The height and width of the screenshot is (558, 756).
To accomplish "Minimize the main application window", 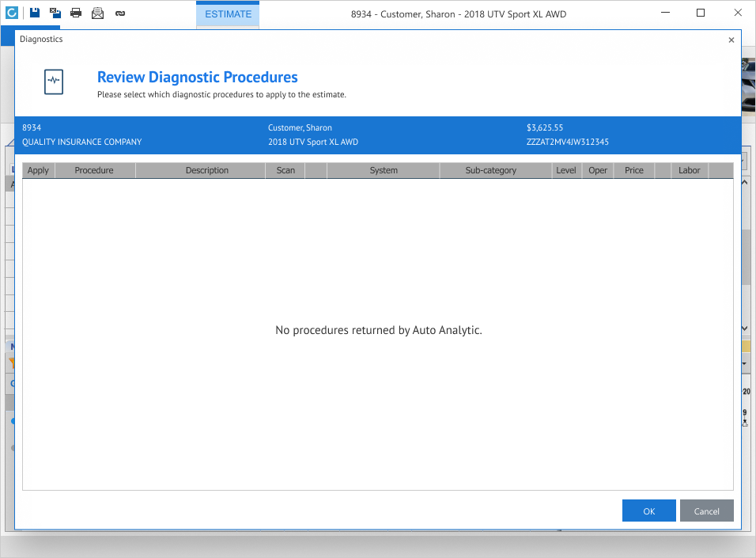I will click(665, 13).
